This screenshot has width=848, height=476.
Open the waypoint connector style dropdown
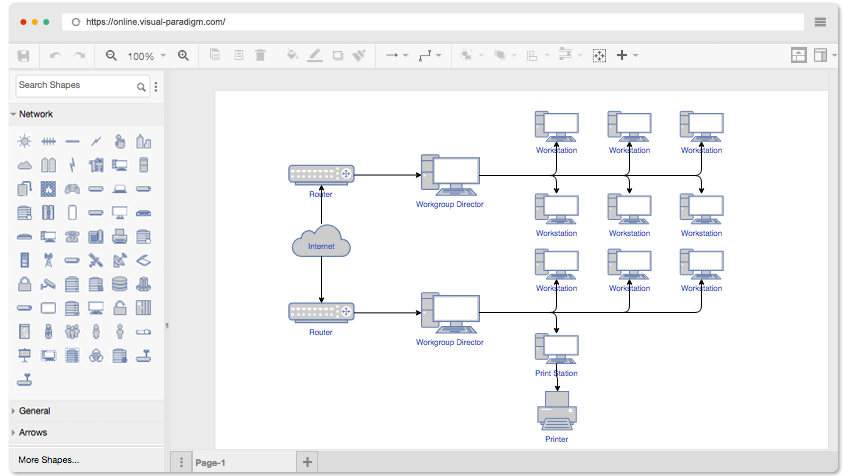point(430,55)
